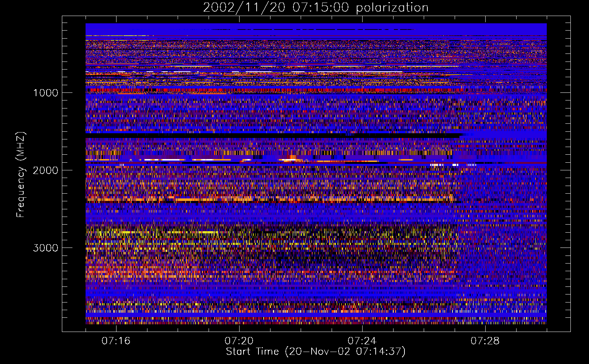Click the 'Frequency (MHZ)' axis title

pyautogui.click(x=21, y=175)
